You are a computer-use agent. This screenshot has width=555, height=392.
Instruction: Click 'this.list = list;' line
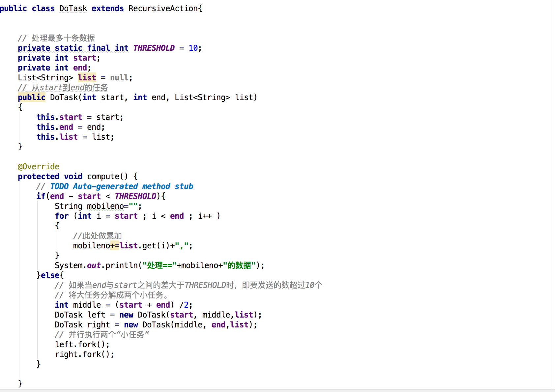tap(75, 137)
